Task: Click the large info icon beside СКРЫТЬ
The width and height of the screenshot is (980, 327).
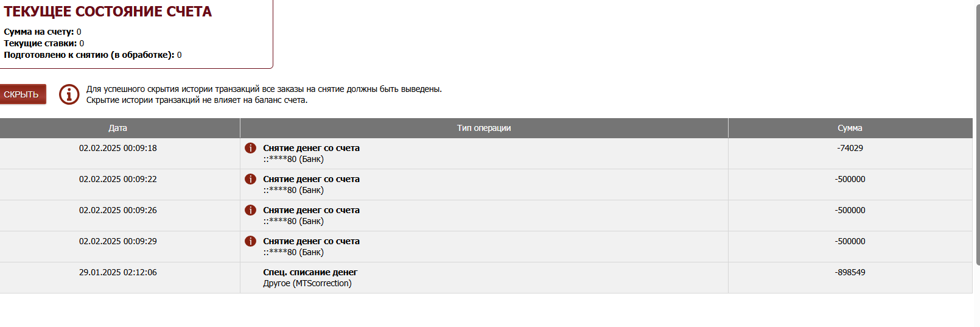Action: [69, 94]
